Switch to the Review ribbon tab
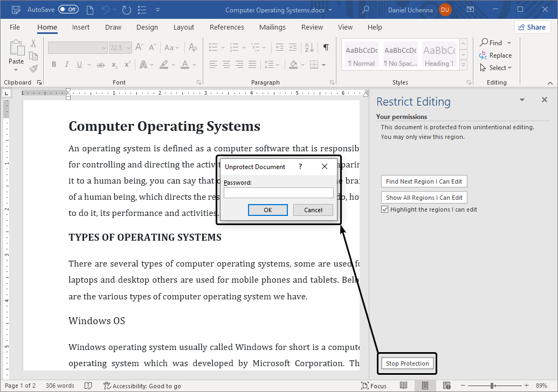 312,27
